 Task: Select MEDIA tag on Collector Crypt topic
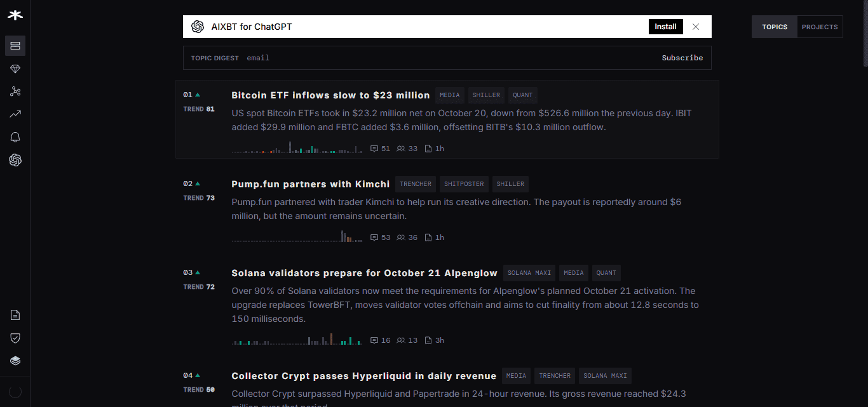tap(516, 376)
